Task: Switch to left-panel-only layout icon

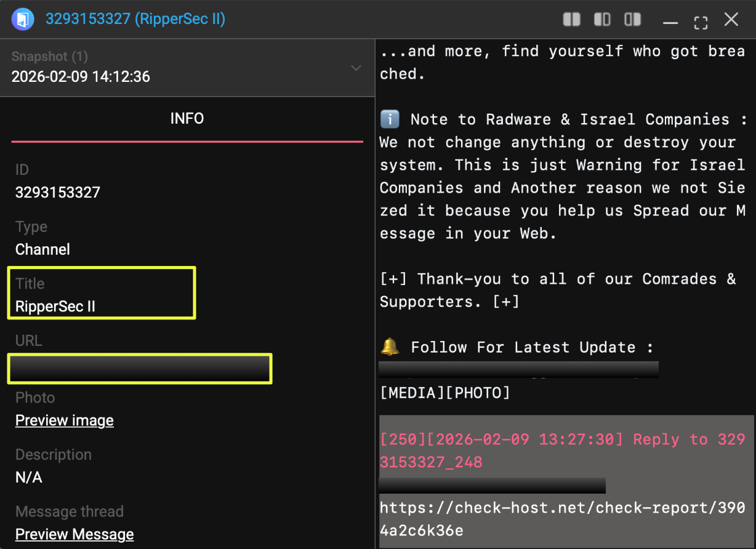Action: point(601,20)
